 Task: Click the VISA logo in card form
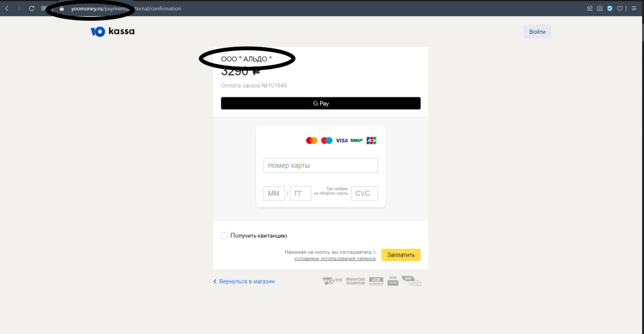pos(341,140)
